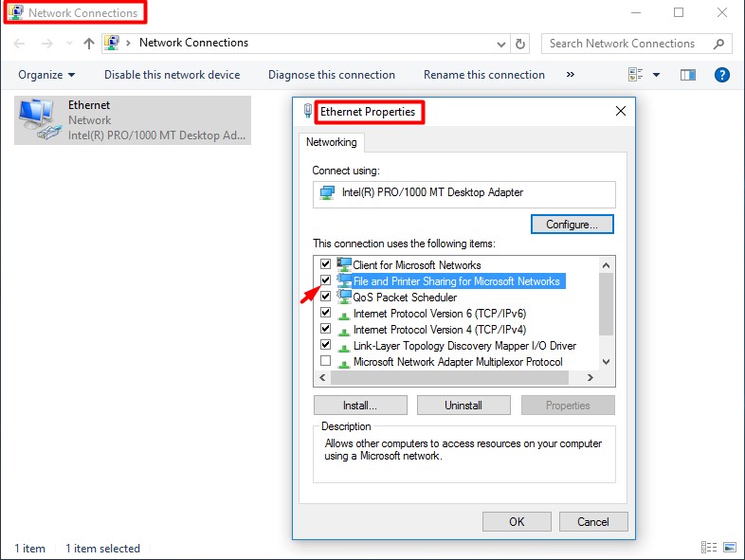Screen dimensions: 745x560
Task: Click the Ethernet connection name
Action: (89, 105)
